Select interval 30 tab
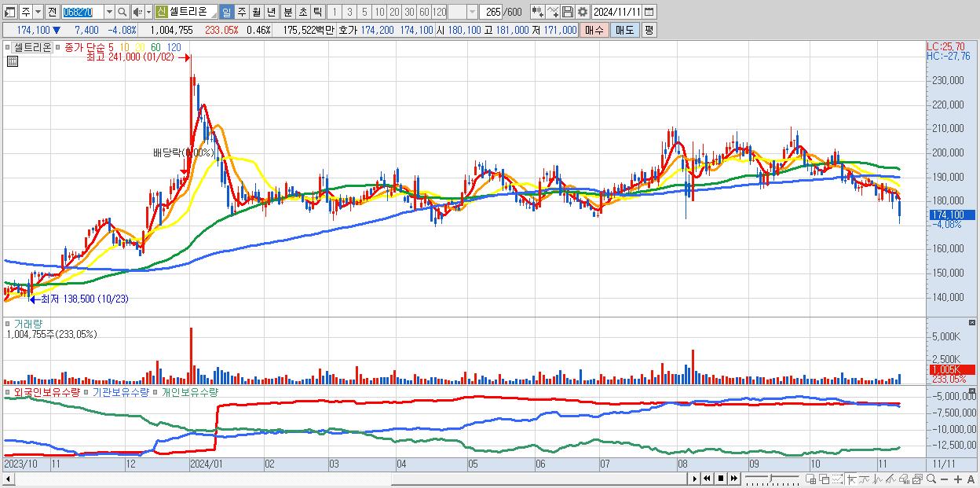The height and width of the screenshot is (488, 980). pos(409,12)
